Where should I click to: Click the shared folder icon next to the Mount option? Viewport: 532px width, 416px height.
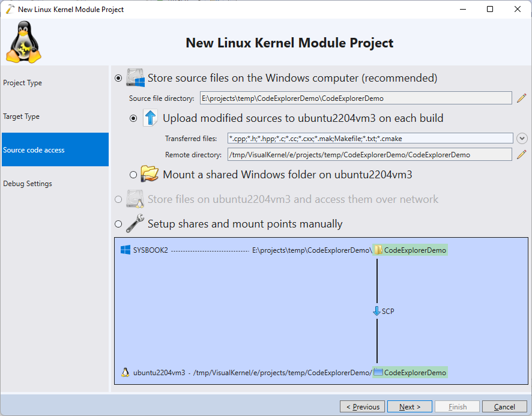(x=150, y=174)
